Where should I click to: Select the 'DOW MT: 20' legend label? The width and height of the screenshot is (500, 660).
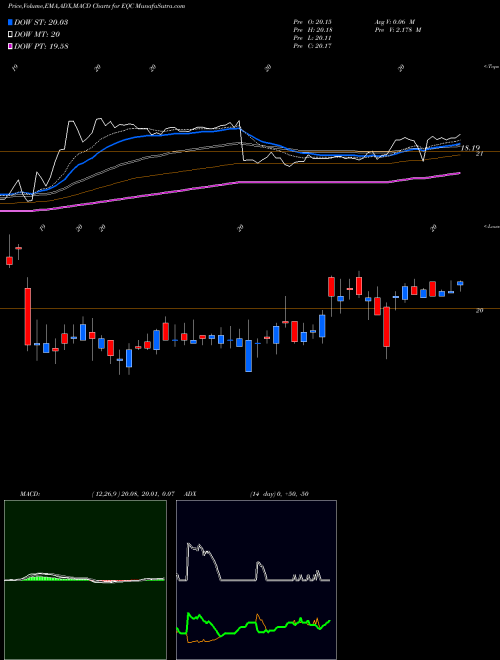tap(37, 35)
